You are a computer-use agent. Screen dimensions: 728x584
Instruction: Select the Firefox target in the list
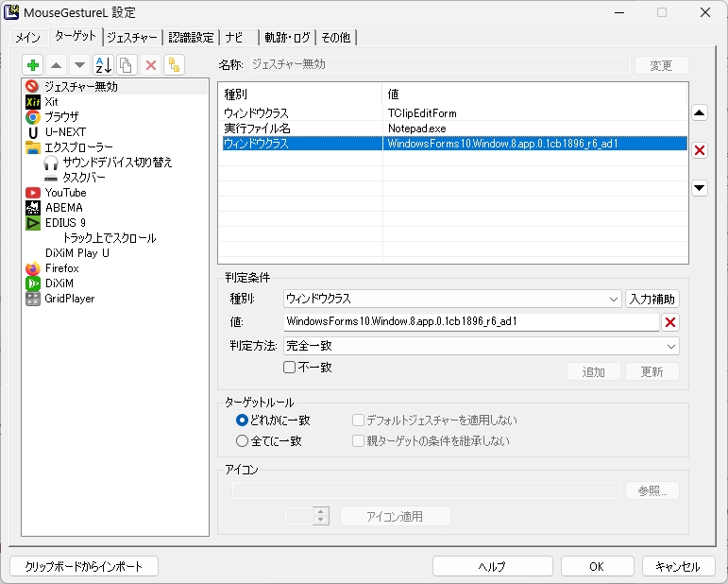tap(62, 268)
